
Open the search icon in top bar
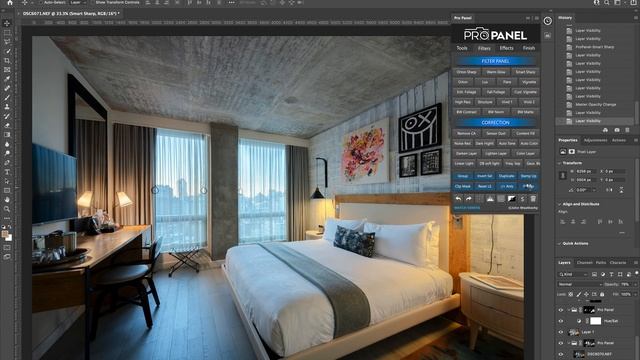click(607, 2)
